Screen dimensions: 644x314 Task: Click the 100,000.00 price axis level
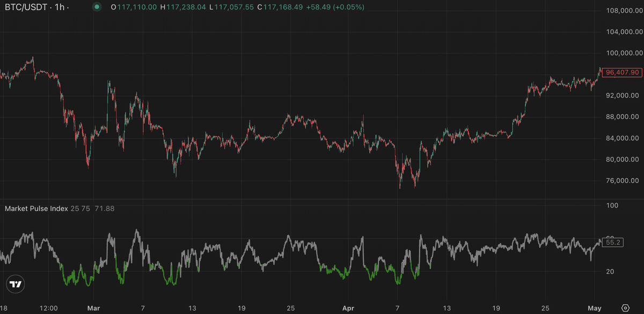pos(621,53)
